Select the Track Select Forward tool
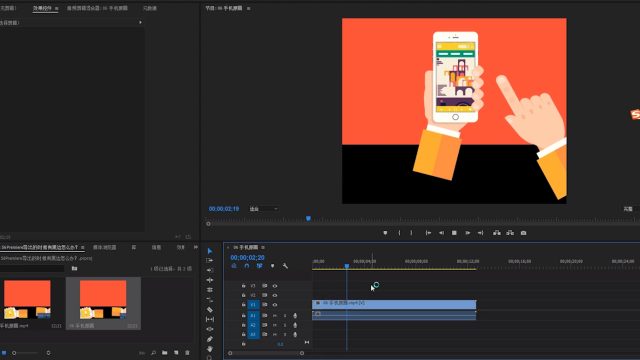The width and height of the screenshot is (640, 360). coord(210,260)
